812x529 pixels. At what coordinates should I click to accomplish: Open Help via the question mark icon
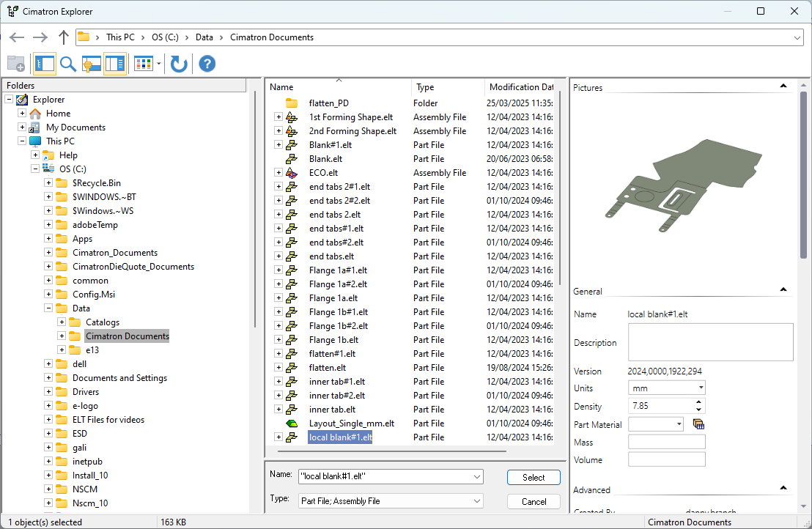pos(207,64)
